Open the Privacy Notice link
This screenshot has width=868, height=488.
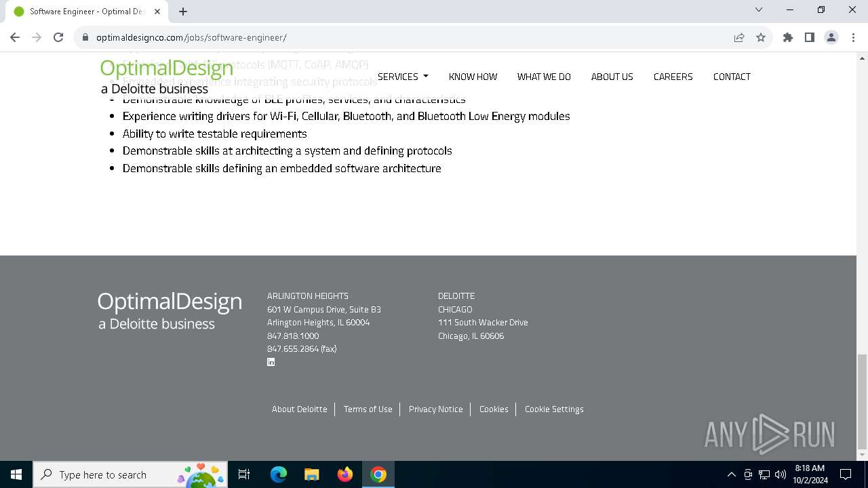435,409
